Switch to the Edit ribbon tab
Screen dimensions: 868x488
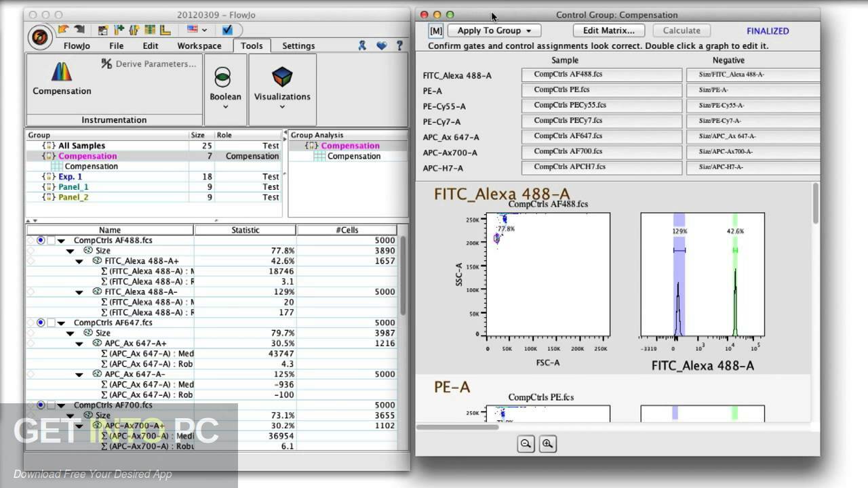coord(151,46)
